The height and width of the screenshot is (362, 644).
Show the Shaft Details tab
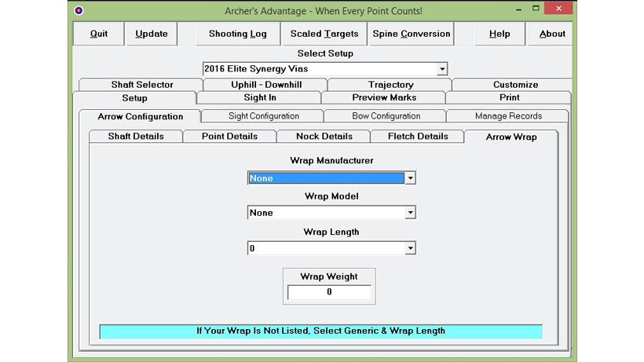pyautogui.click(x=136, y=137)
